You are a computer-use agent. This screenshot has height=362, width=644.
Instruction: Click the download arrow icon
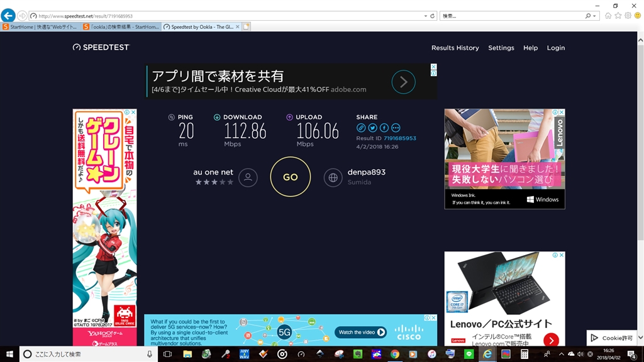pos(217,117)
